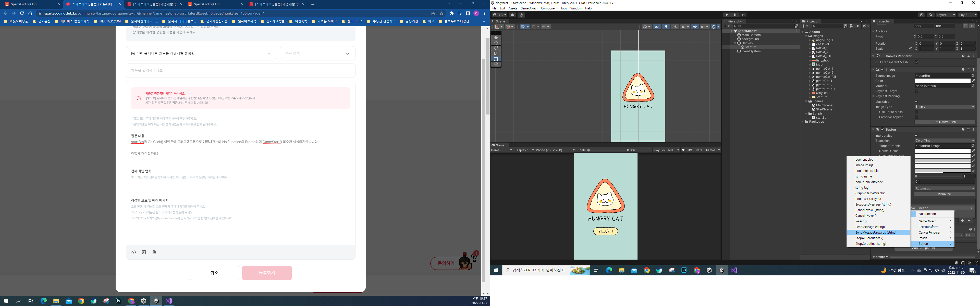Click Set Native Size button
Image resolution: width=980 pixels, height=306 pixels.
945,122
